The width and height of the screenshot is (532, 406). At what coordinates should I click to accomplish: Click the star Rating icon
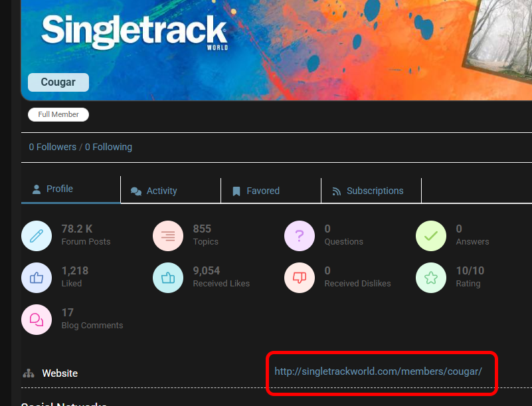431,277
